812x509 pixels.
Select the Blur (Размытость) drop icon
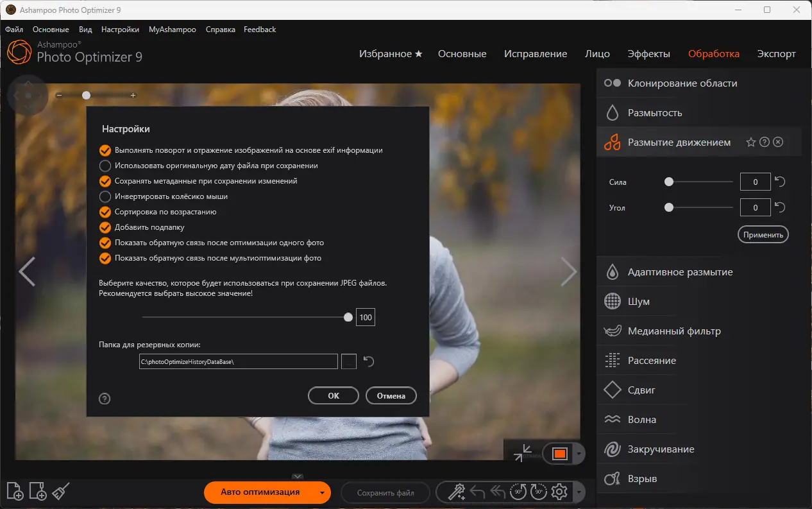click(613, 113)
